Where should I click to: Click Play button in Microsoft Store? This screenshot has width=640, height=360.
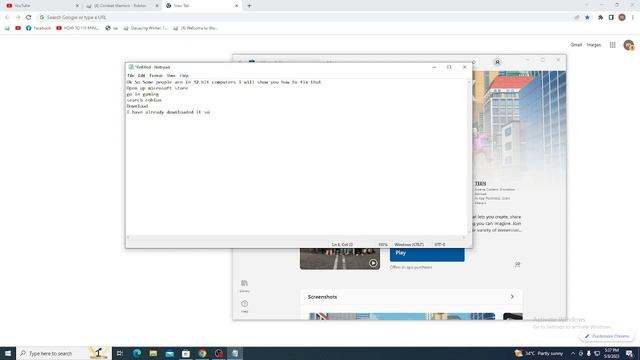tap(427, 254)
